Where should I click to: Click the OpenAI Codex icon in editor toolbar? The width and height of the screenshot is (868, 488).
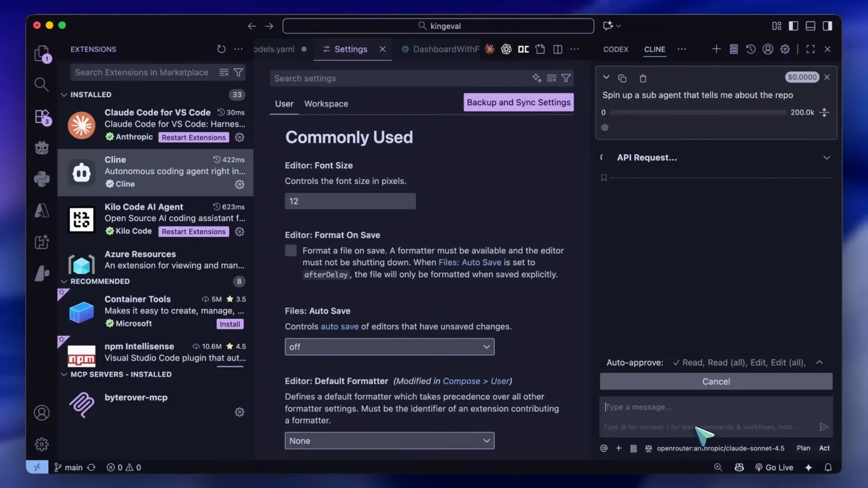pos(506,49)
